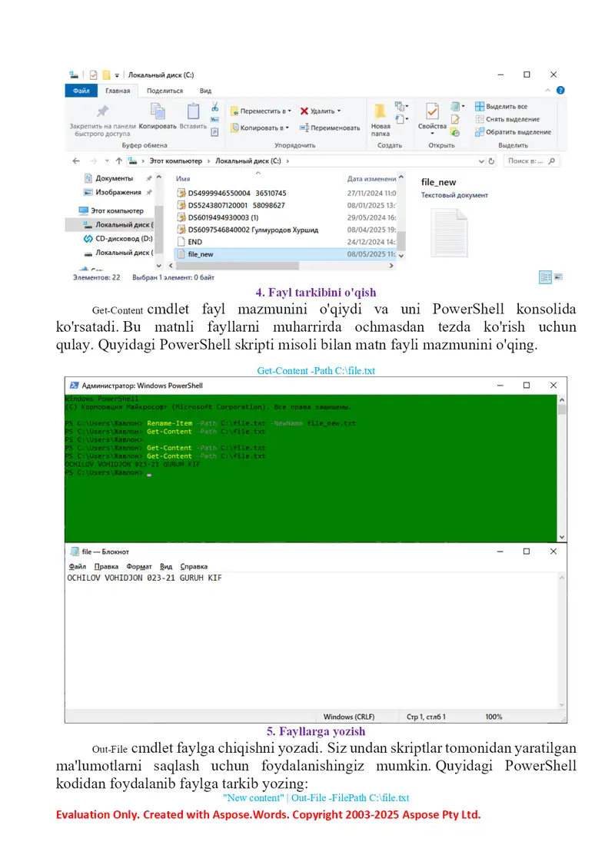Image resolution: width=615 pixels, height=868 pixels.
Task: Select the file_new row in file list
Action: pos(287,254)
